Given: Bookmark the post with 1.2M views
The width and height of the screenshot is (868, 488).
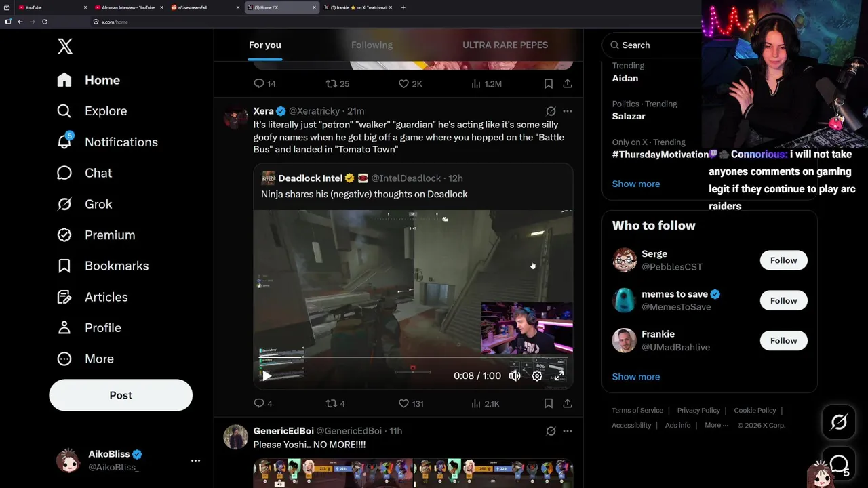Looking at the screenshot, I should [548, 84].
